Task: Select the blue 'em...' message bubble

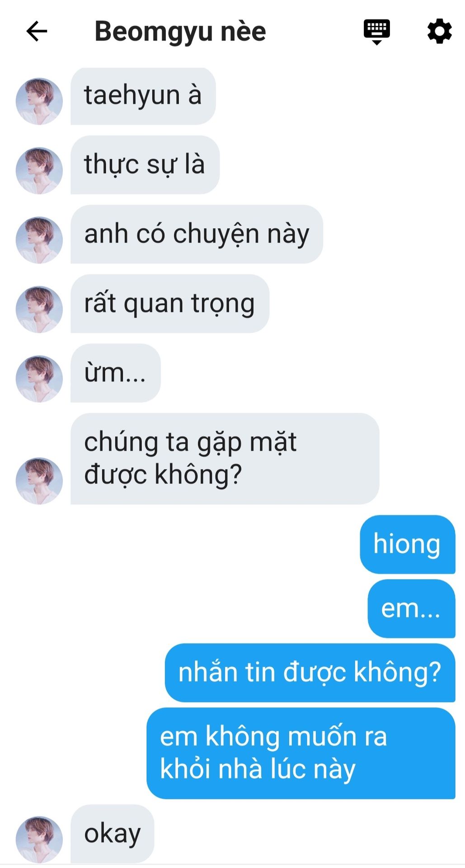Action: [411, 609]
